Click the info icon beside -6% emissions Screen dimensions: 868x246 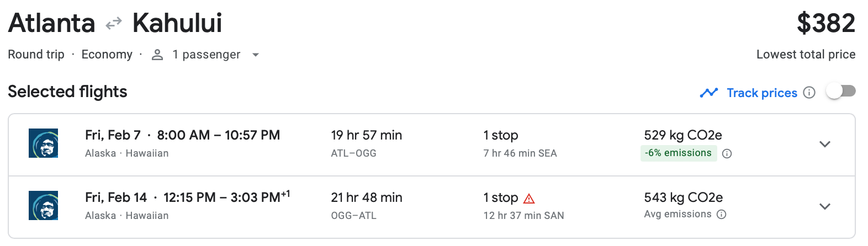pos(727,154)
